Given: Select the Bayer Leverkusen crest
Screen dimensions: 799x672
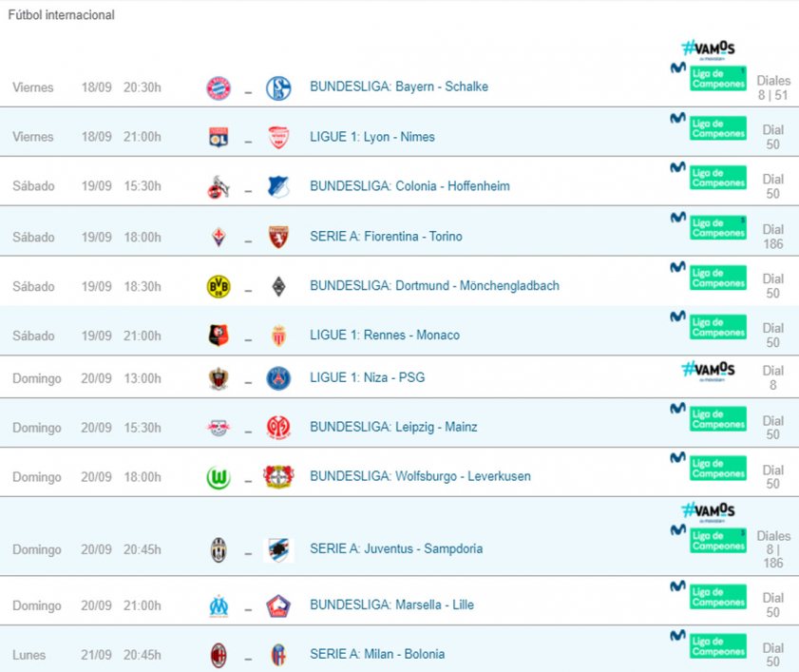Looking at the screenshot, I should point(278,477).
